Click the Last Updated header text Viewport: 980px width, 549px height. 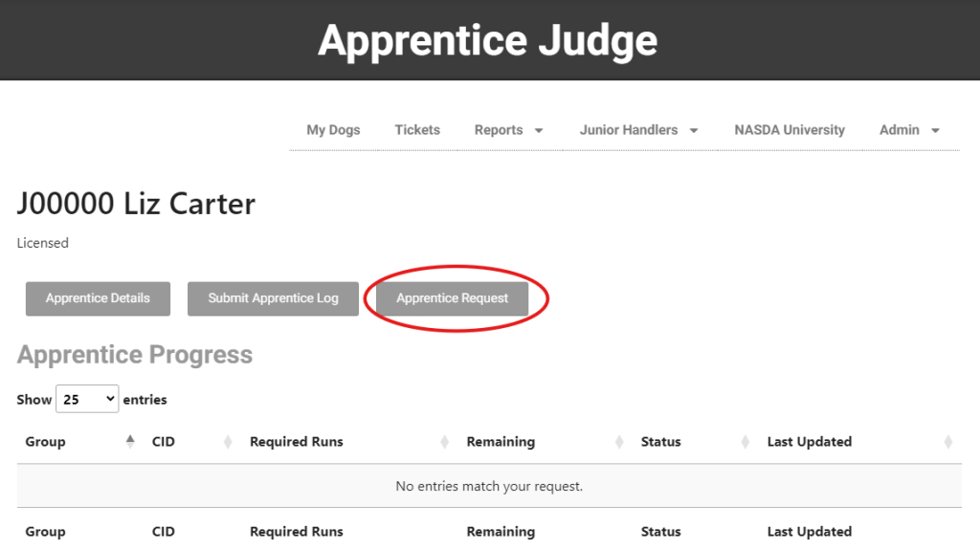(809, 442)
